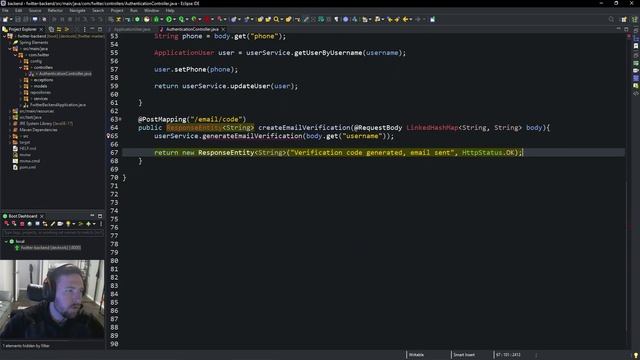The height and width of the screenshot is (360, 640).
Task: Click the global search icon at toolbar right
Action: coord(611,19)
